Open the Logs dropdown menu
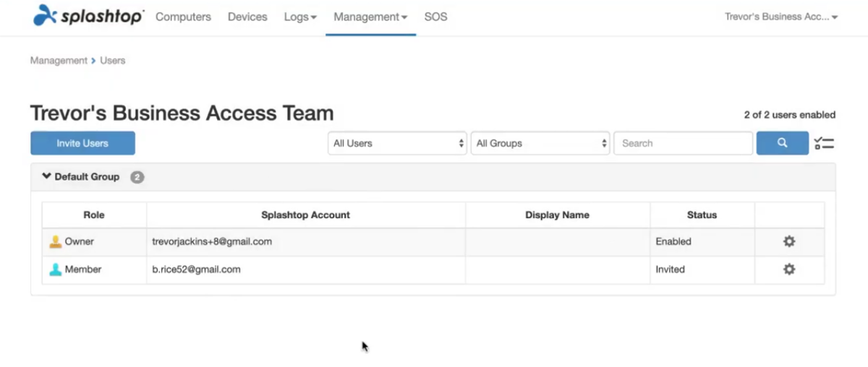This screenshot has width=868, height=367. click(300, 17)
